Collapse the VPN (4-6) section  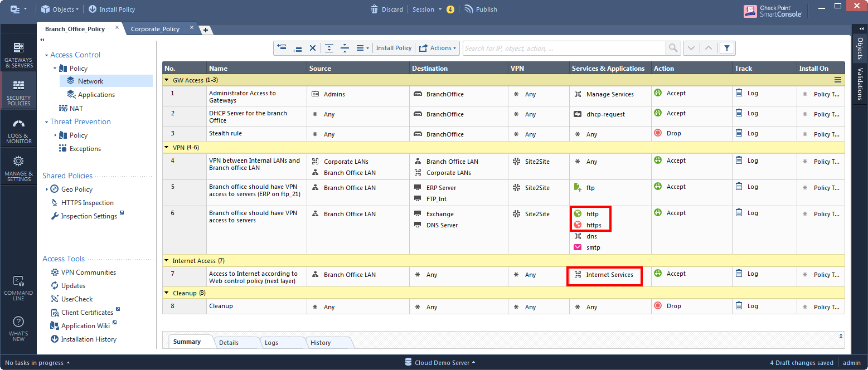point(167,148)
